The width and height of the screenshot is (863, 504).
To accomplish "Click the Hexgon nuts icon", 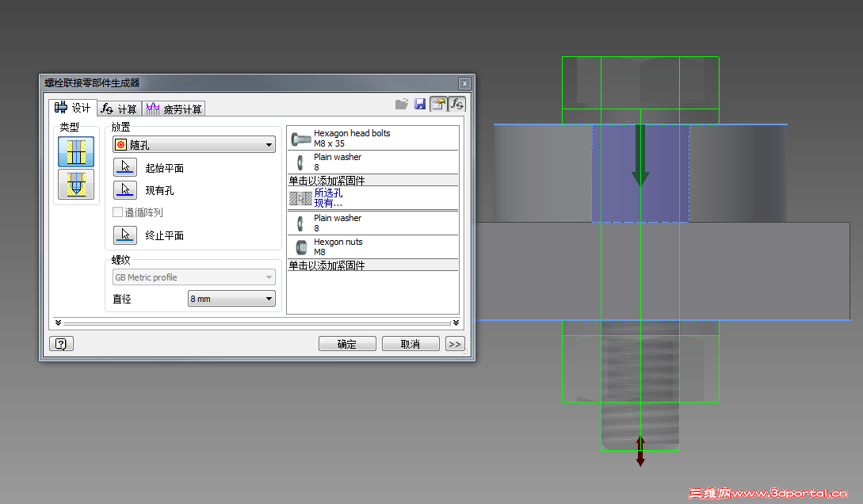I will point(302,247).
